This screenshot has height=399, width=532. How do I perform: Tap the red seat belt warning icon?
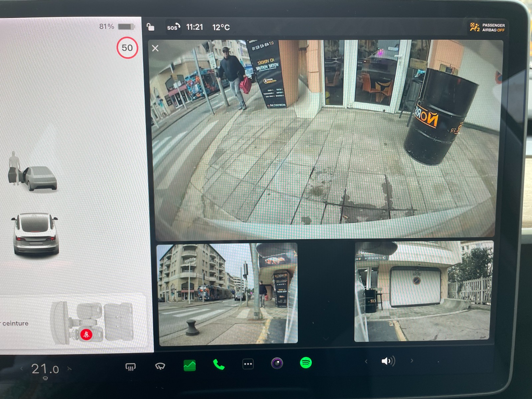point(86,334)
